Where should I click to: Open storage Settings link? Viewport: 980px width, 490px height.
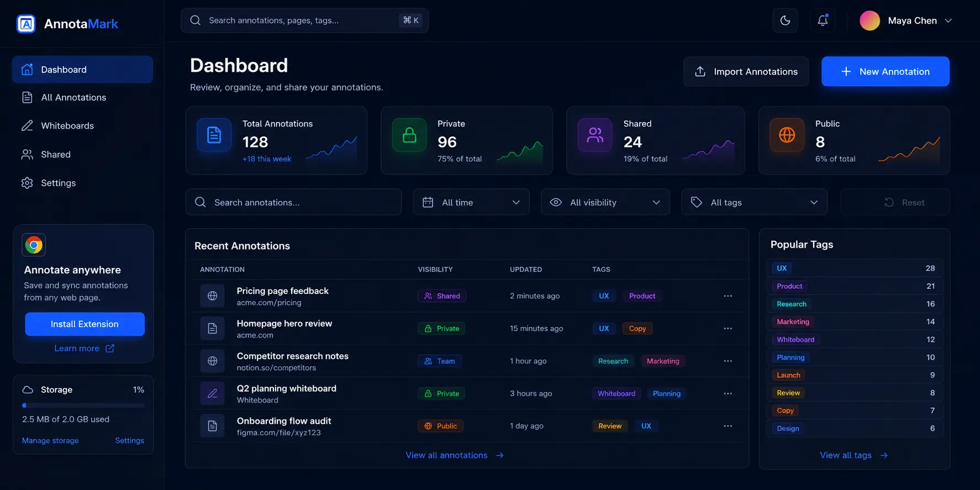(x=129, y=441)
